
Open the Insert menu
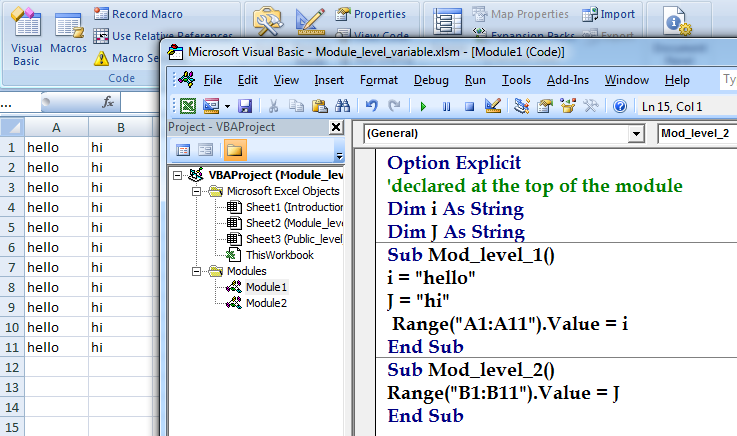(x=329, y=80)
